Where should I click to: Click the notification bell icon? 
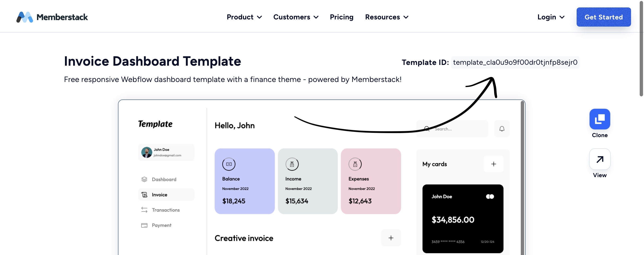pos(502,129)
